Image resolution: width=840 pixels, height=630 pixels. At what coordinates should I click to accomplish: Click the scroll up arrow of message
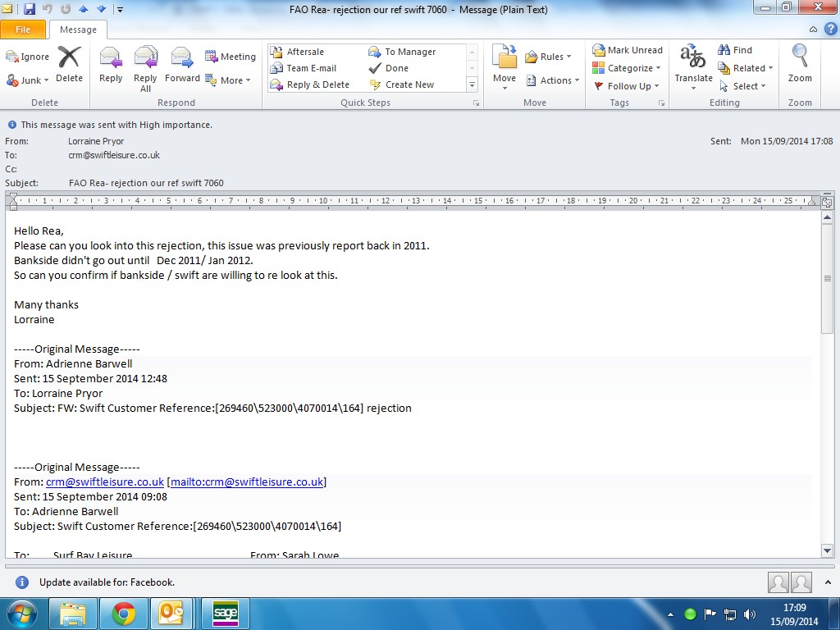[827, 218]
